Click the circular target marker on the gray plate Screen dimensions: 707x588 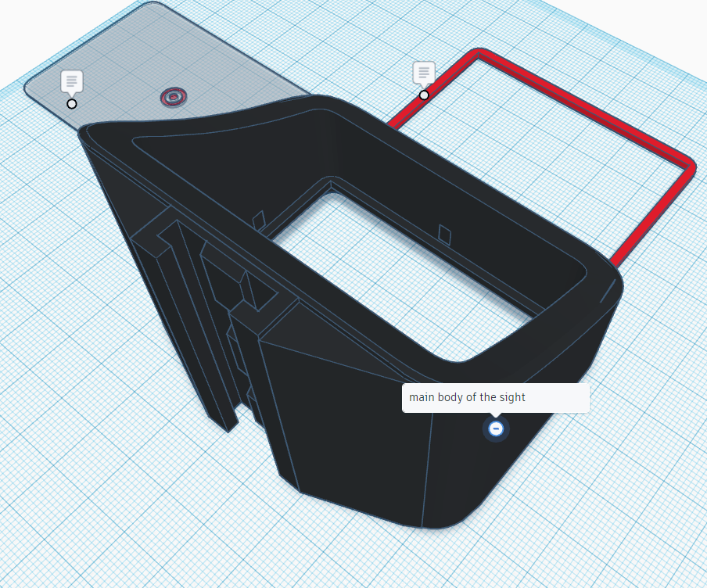point(174,98)
